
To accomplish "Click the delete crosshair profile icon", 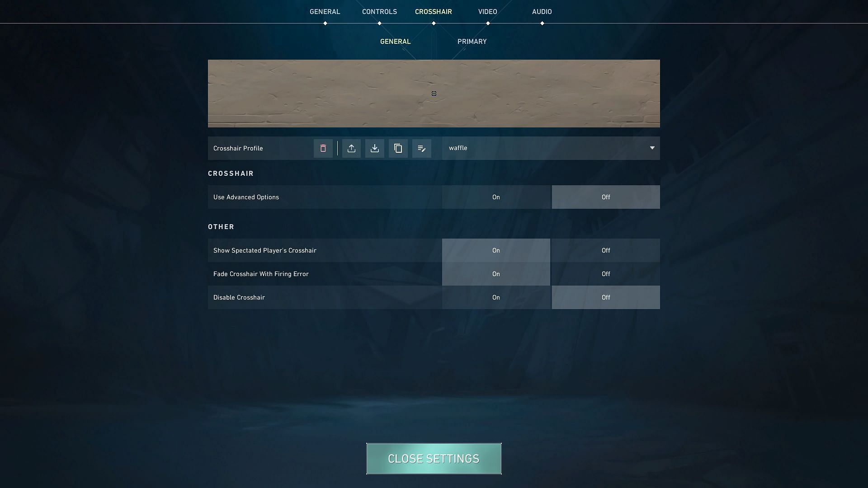I will 323,148.
